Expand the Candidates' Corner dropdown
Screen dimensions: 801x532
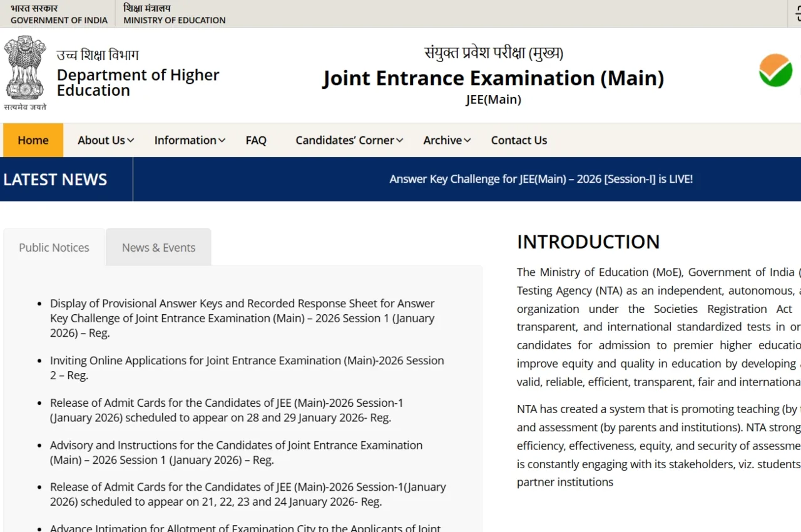[x=348, y=140]
